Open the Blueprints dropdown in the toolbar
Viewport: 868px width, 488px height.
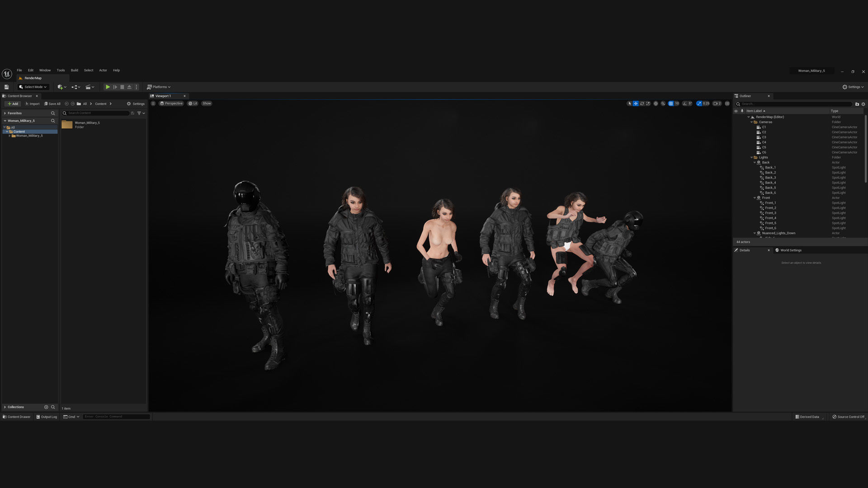[x=75, y=87]
